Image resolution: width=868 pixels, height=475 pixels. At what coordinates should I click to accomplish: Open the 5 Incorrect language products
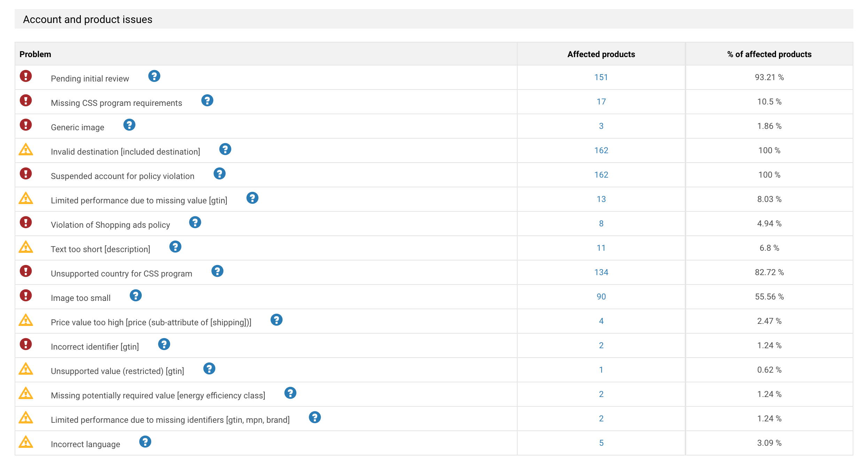(601, 443)
